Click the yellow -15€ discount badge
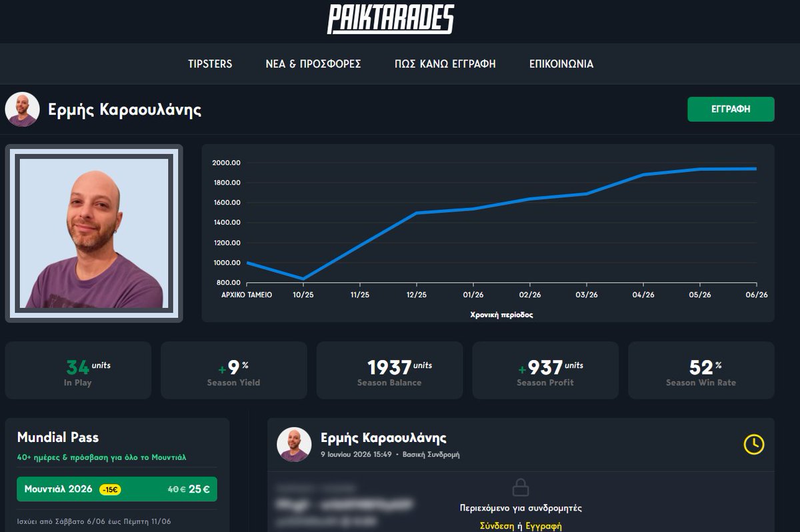This screenshot has height=532, width=800. tap(110, 489)
